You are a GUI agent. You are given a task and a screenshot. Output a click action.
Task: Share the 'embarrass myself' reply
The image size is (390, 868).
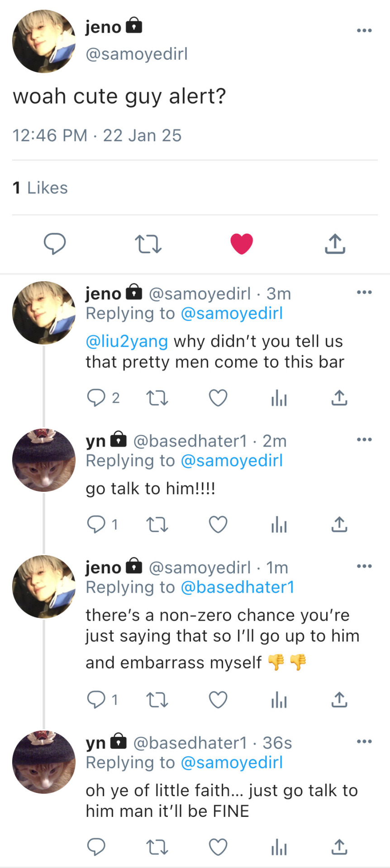[339, 699]
